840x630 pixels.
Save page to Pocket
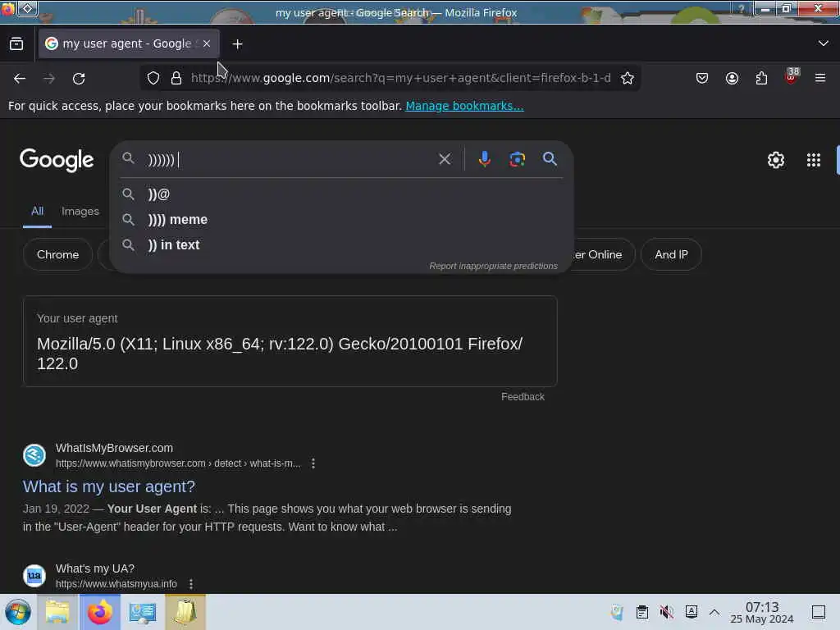(x=702, y=78)
